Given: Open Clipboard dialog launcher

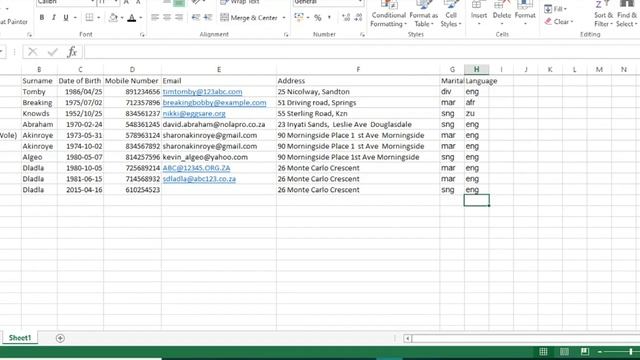Looking at the screenshot, I should click(x=29, y=35).
